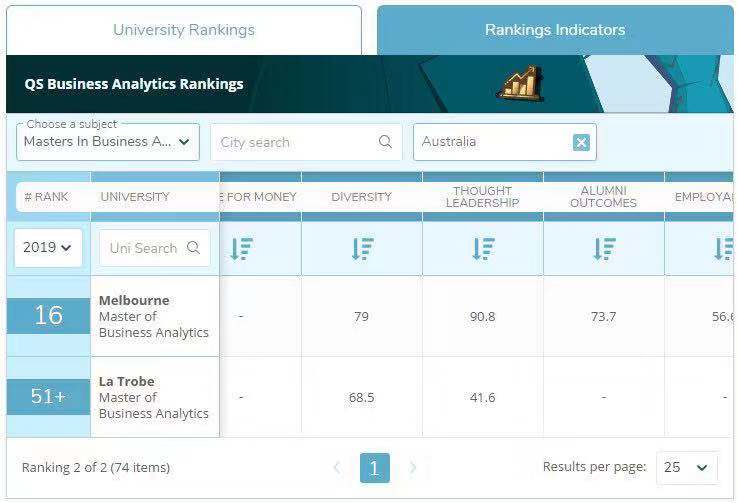Switch to University Rankings tab
The image size is (738, 503).
click(x=184, y=30)
